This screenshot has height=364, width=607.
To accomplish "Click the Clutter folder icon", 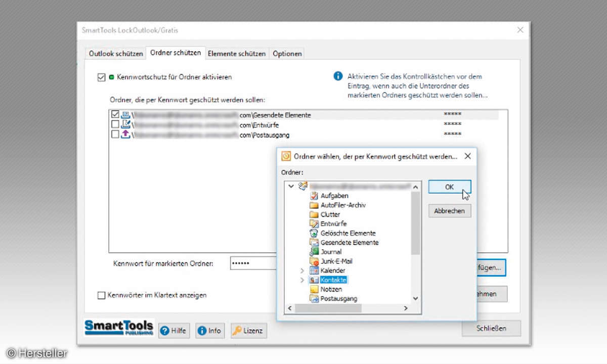I will 314,214.
